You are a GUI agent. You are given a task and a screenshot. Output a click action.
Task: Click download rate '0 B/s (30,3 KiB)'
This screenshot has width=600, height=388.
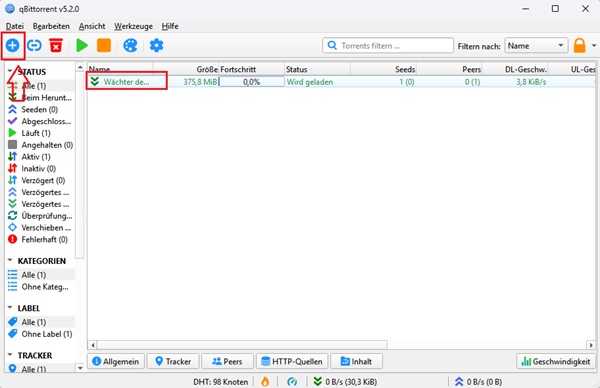345,381
